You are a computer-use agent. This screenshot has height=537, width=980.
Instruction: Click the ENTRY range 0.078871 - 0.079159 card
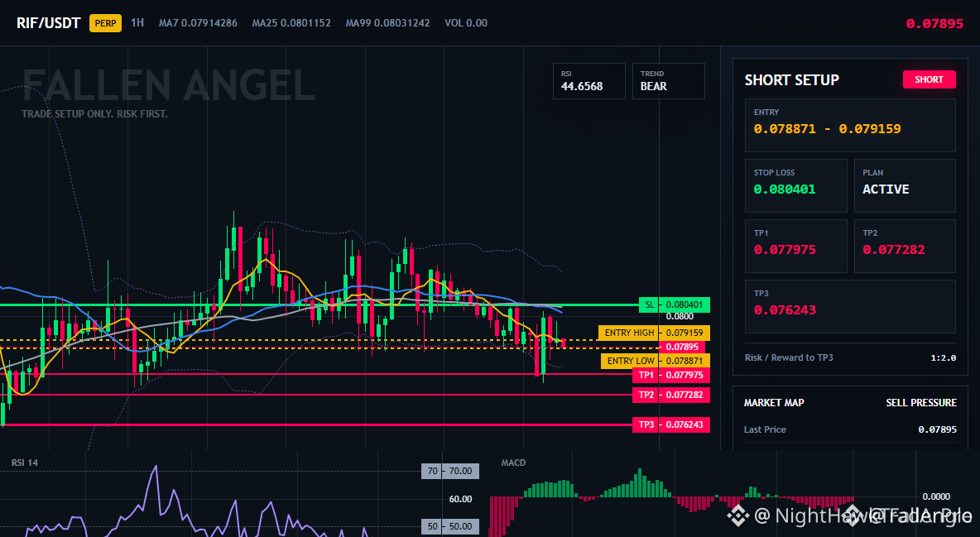coord(850,125)
